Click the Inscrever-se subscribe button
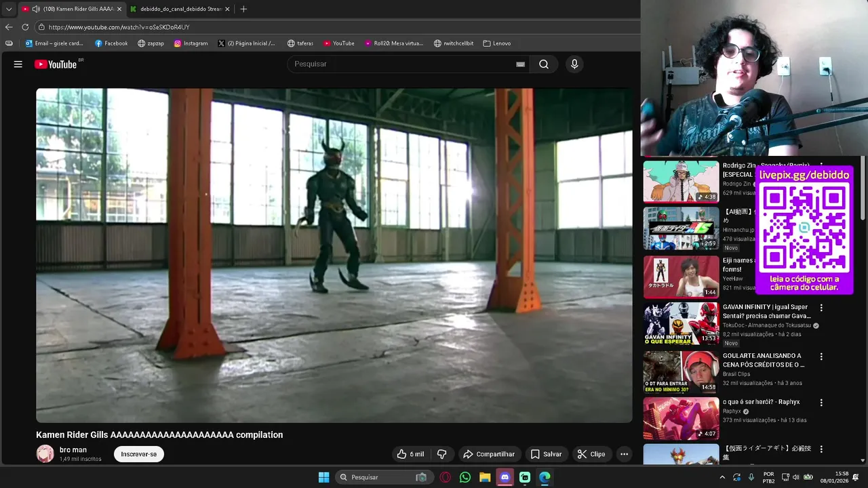 coord(139,454)
